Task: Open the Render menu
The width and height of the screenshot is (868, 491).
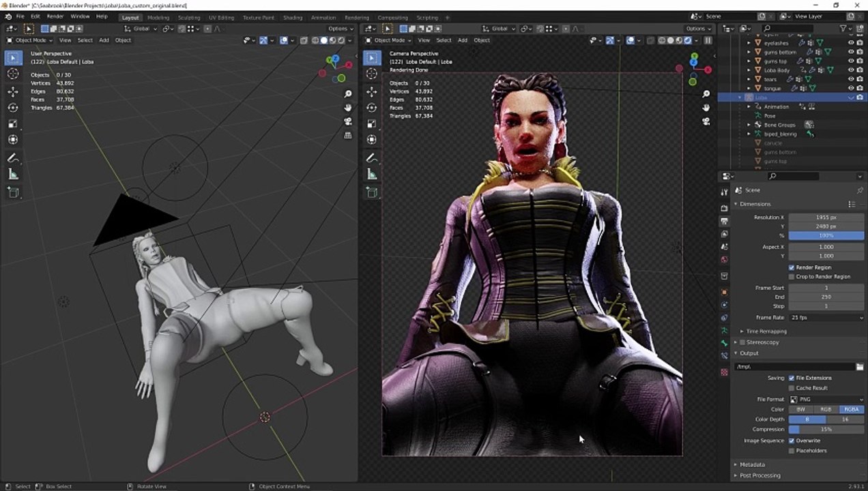Action: [x=55, y=16]
